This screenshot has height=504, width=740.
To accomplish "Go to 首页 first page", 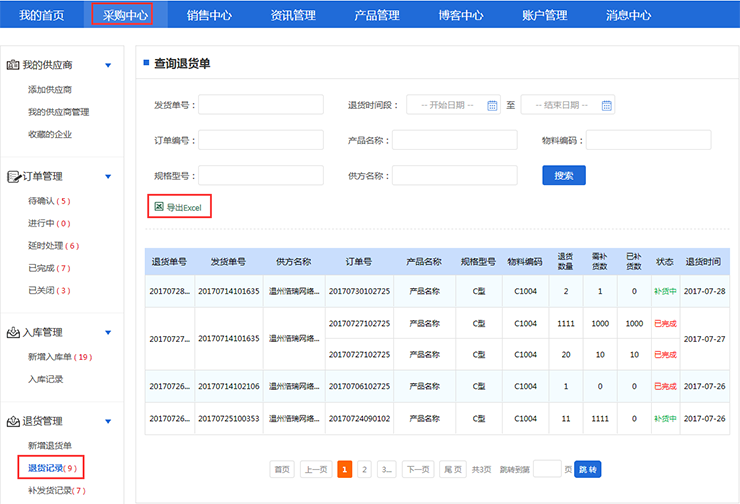I will (x=282, y=469).
